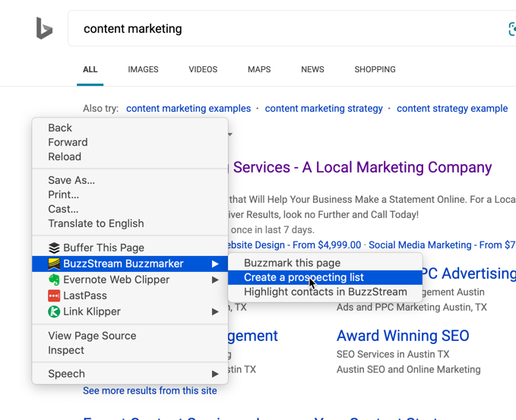Click 'Translate to English' in context menu

(x=96, y=223)
